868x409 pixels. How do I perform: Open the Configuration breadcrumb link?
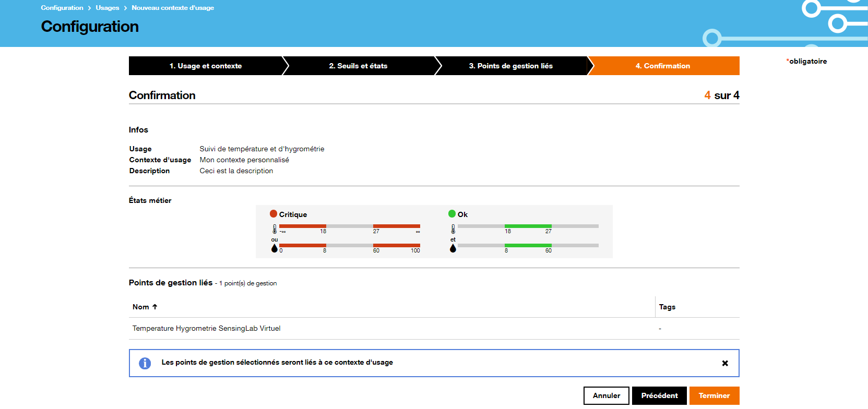(x=62, y=8)
